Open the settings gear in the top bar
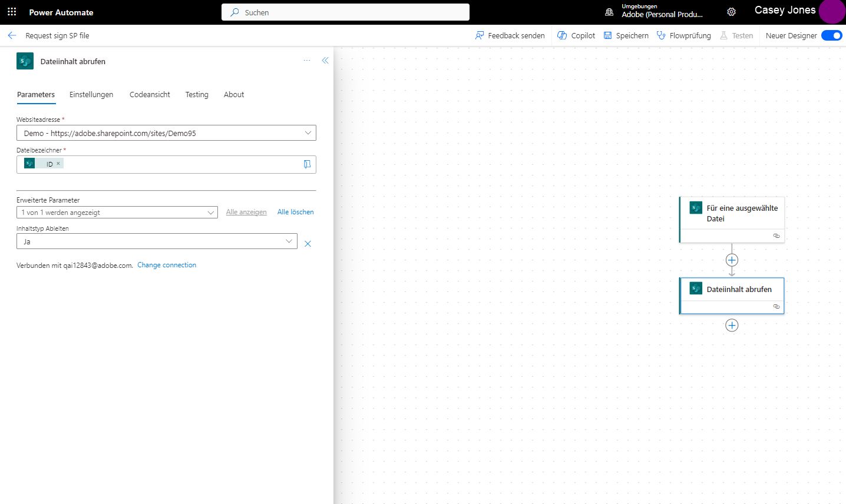 [x=731, y=11]
